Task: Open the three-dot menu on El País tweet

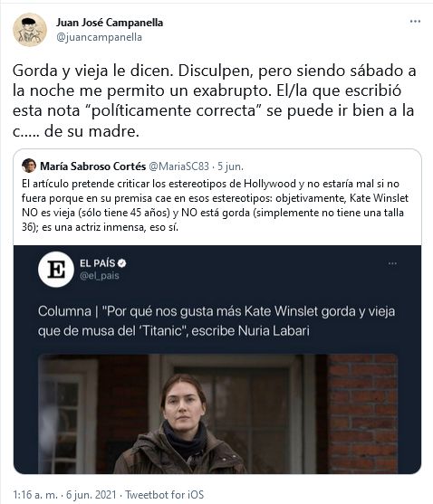Action: (392, 264)
